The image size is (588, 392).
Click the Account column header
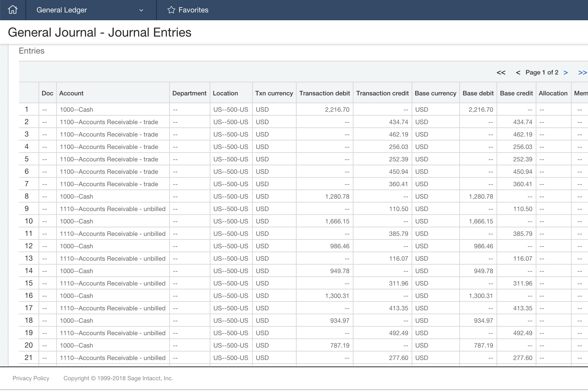point(113,93)
